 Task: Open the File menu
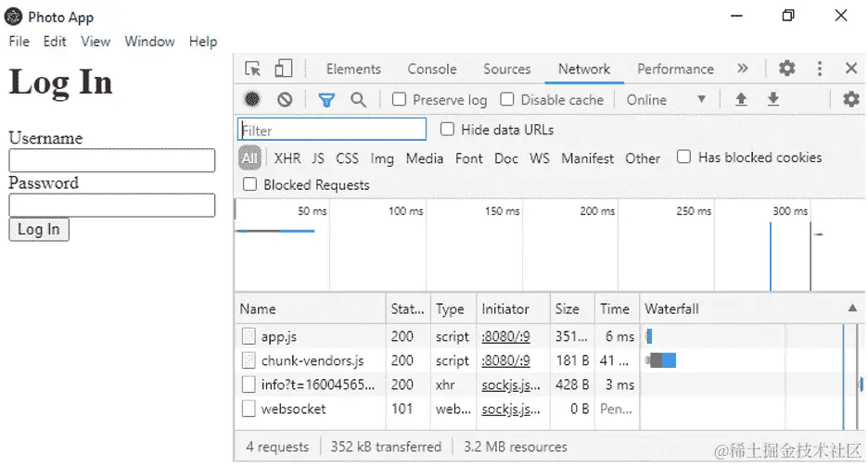(x=19, y=42)
